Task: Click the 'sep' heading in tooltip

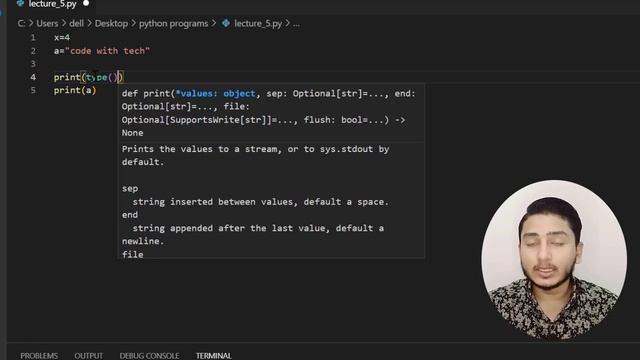Action: (130, 189)
